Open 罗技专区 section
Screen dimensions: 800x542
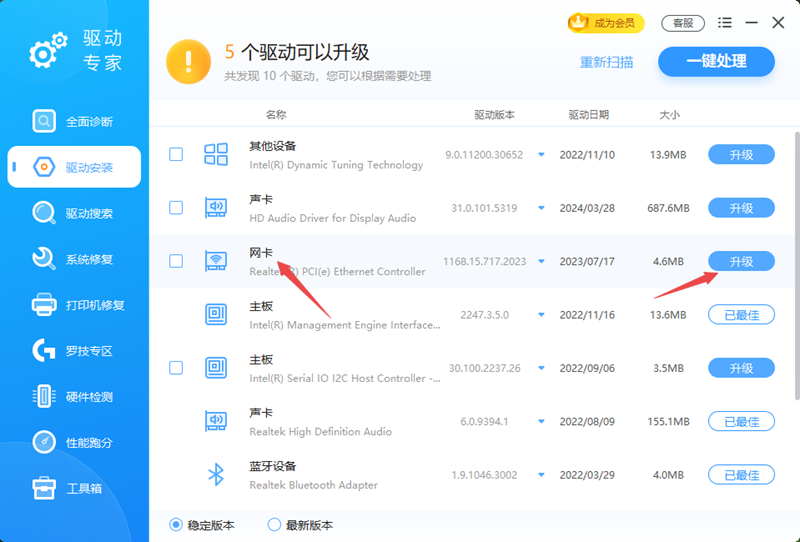tap(74, 351)
